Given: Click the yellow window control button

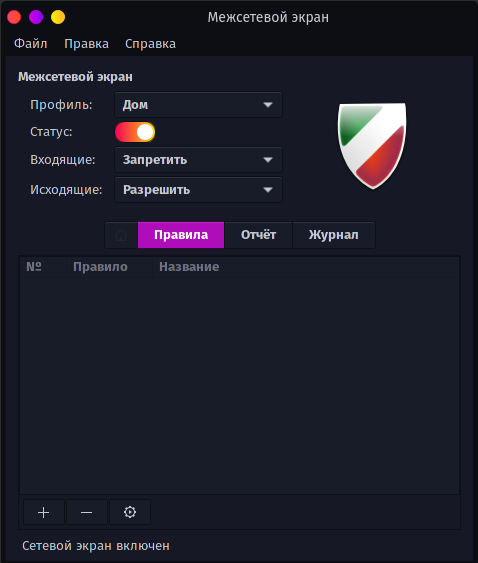Looking at the screenshot, I should pyautogui.click(x=58, y=17).
